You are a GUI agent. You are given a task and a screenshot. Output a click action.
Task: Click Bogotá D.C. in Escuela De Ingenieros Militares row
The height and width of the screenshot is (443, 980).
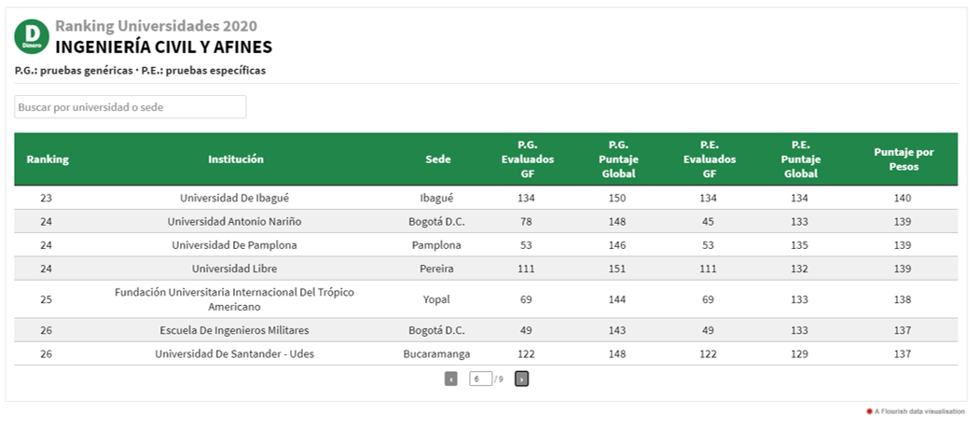[x=437, y=330]
